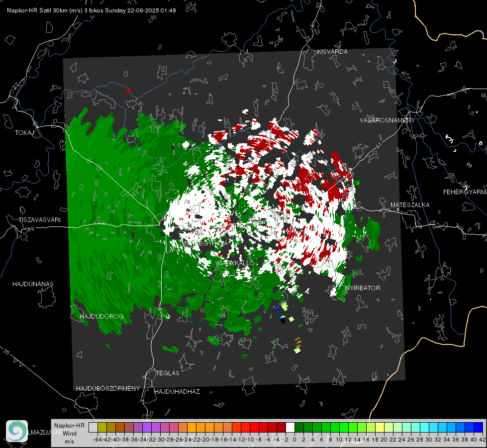Image resolution: width=487 pixels, height=448 pixels.
Task: Click the HAJDÚHADHÁZ label
Action: click(177, 391)
